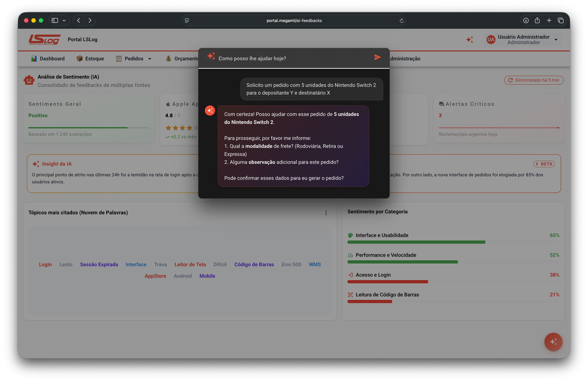Image resolution: width=588 pixels, height=382 pixels.
Task: Open the Sessão Expirada word in the cloud
Action: click(x=99, y=264)
